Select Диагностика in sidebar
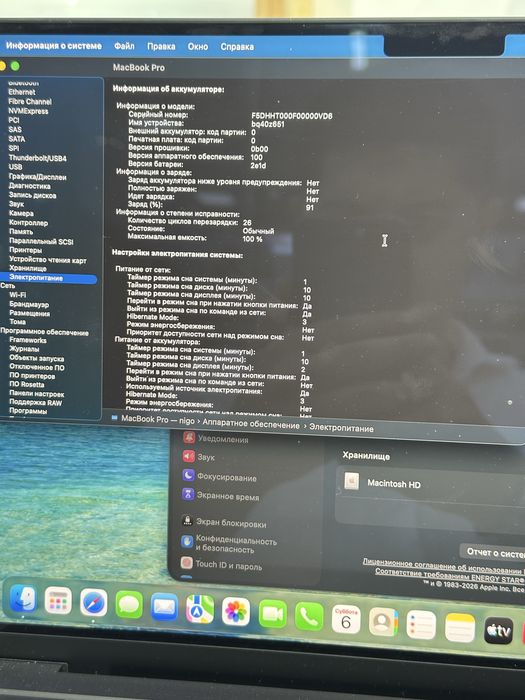Image resolution: width=525 pixels, height=700 pixels. [x=29, y=186]
